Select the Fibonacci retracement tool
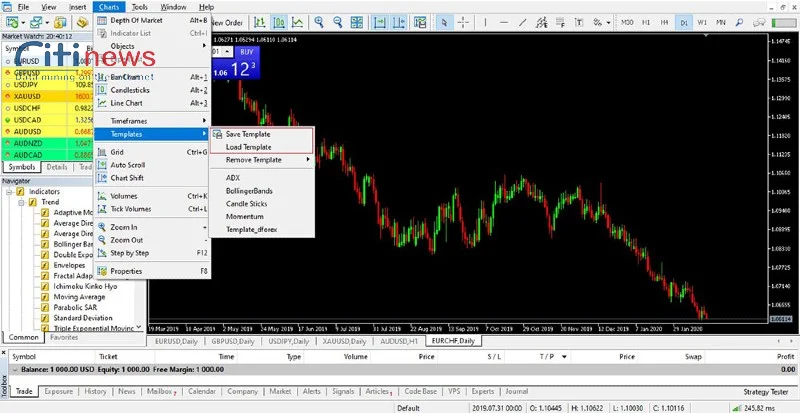The width and height of the screenshot is (800, 413). tap(560, 22)
